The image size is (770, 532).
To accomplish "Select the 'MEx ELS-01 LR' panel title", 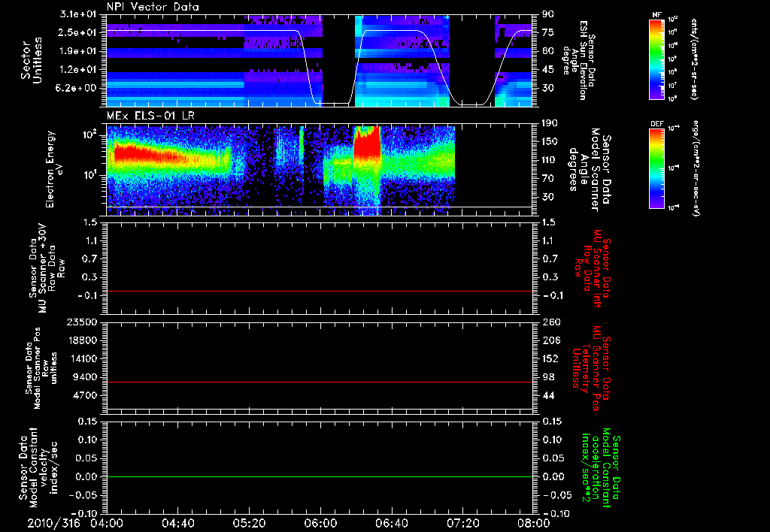I will click(x=150, y=116).
